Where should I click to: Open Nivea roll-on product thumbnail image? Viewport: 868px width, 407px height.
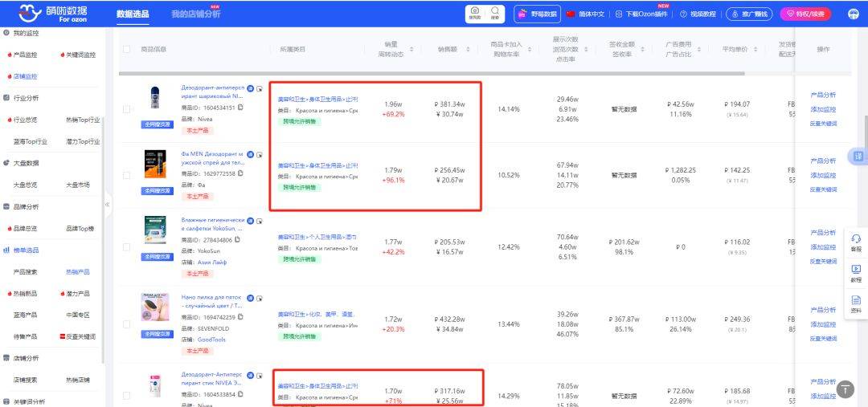(156, 97)
